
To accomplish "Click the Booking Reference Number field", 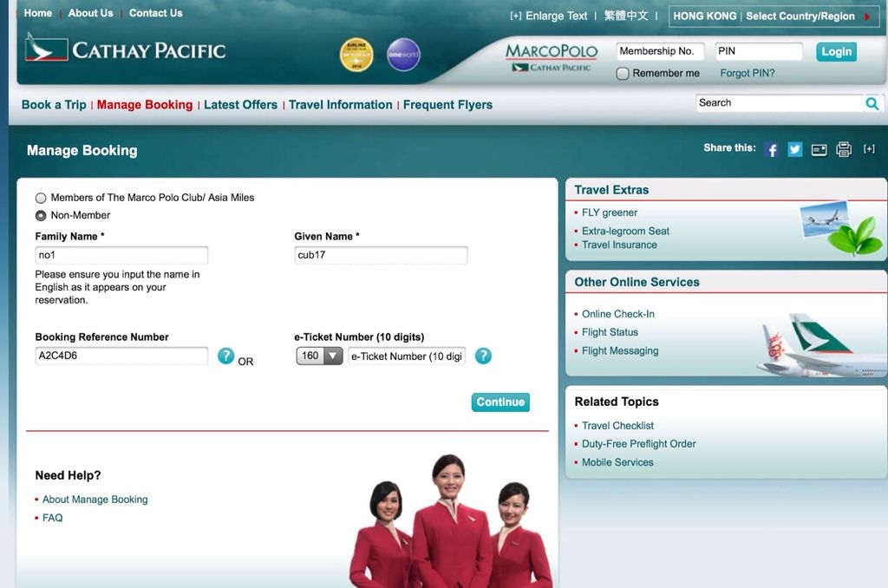I will 121,356.
